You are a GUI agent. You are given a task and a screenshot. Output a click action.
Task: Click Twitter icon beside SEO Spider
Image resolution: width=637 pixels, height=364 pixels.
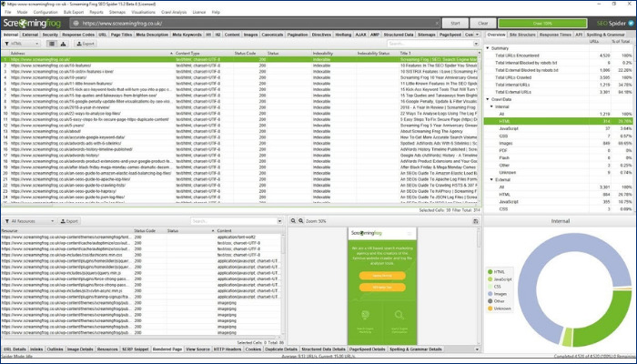pyautogui.click(x=631, y=23)
